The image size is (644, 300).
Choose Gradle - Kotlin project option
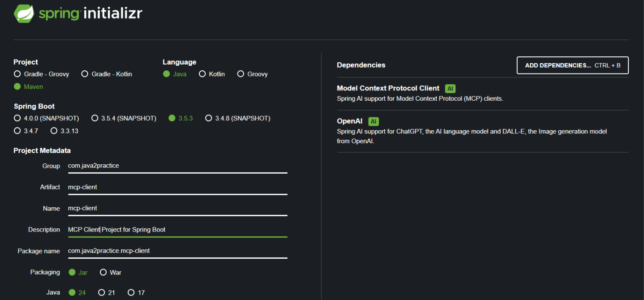click(85, 74)
